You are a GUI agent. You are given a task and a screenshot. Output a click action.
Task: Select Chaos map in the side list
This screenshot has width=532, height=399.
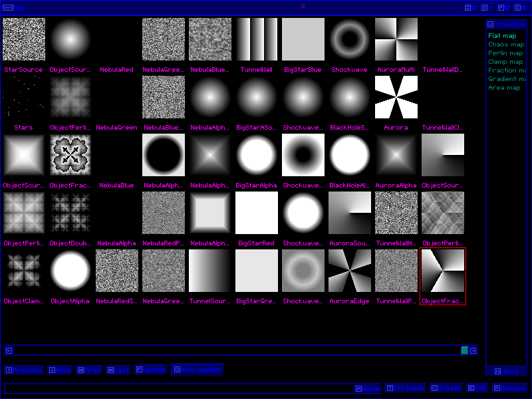(505, 45)
